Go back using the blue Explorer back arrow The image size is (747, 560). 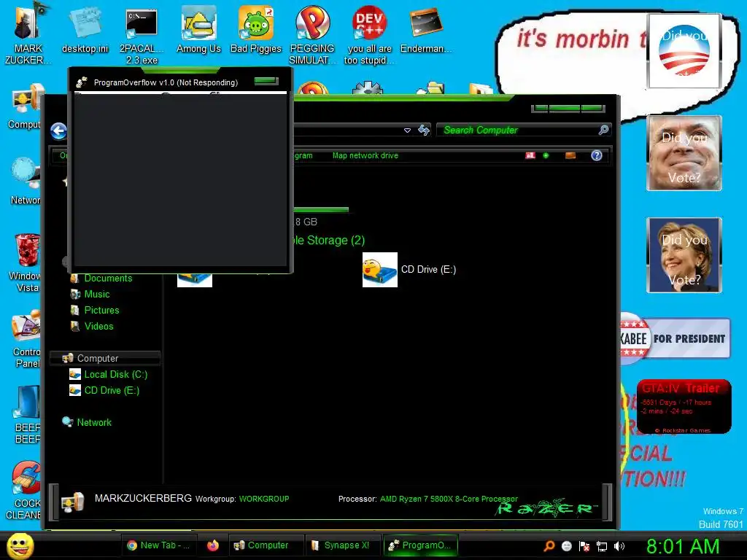[58, 131]
